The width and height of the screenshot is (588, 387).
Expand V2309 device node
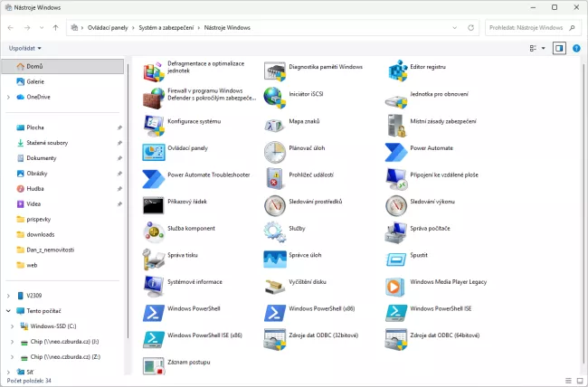8,296
